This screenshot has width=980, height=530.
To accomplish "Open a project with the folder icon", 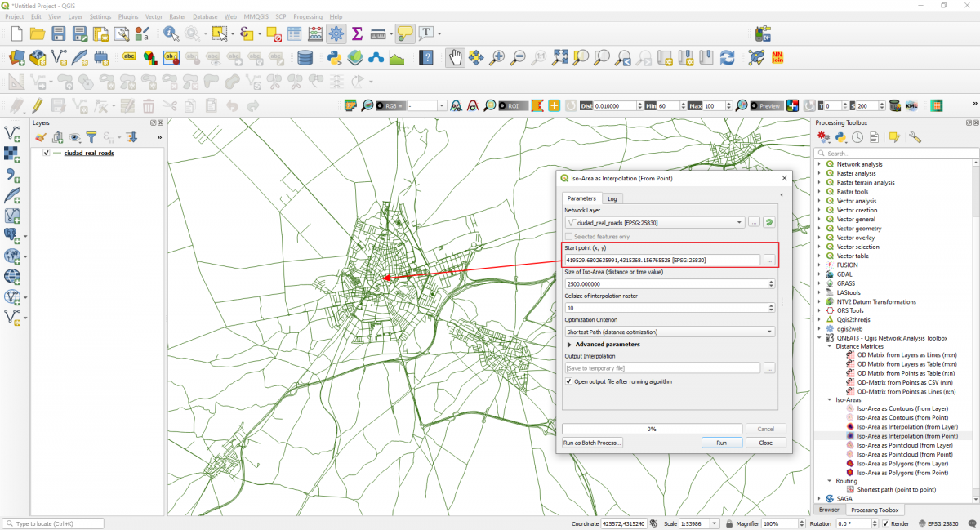I will tap(38, 33).
